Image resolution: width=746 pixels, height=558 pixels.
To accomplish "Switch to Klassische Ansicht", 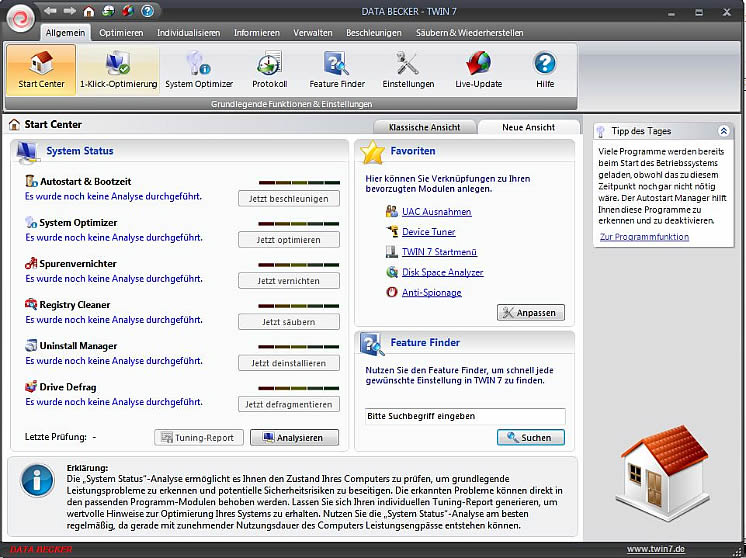I will coord(424,127).
